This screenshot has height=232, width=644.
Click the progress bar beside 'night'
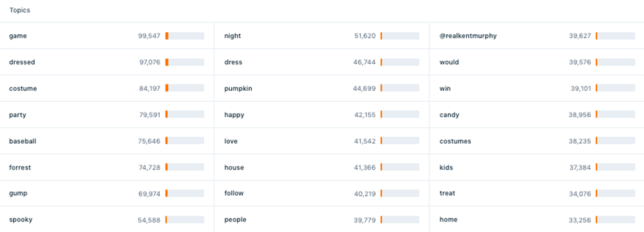pos(400,36)
